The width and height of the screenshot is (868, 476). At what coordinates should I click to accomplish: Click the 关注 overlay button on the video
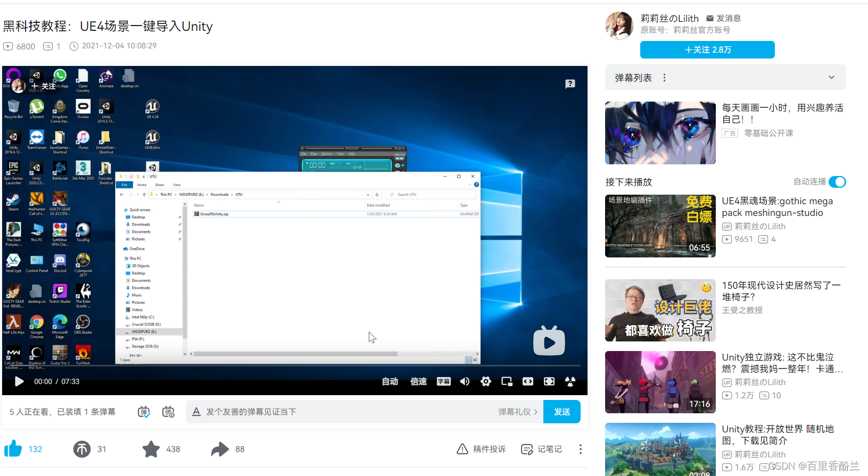(43, 86)
